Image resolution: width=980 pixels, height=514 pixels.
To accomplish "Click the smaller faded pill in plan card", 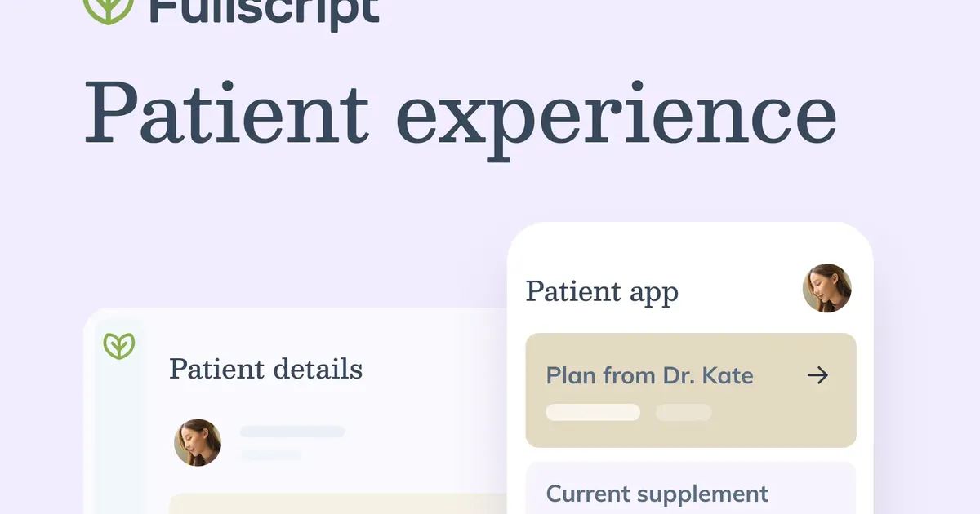I will point(684,412).
